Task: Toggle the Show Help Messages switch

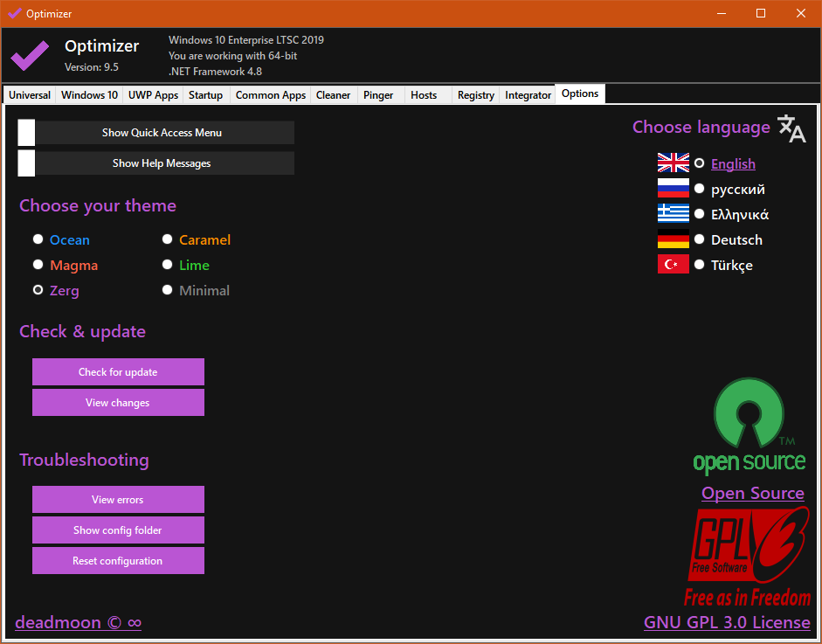Action: point(27,163)
